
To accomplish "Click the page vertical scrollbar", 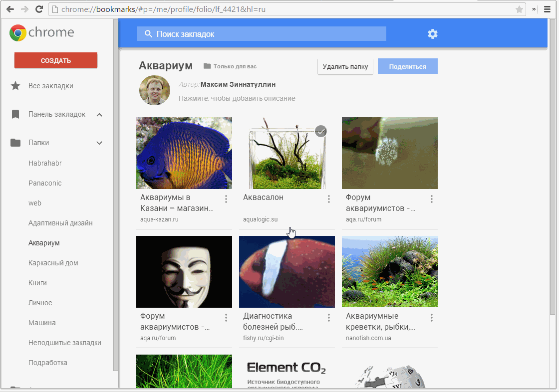I will point(553,168).
